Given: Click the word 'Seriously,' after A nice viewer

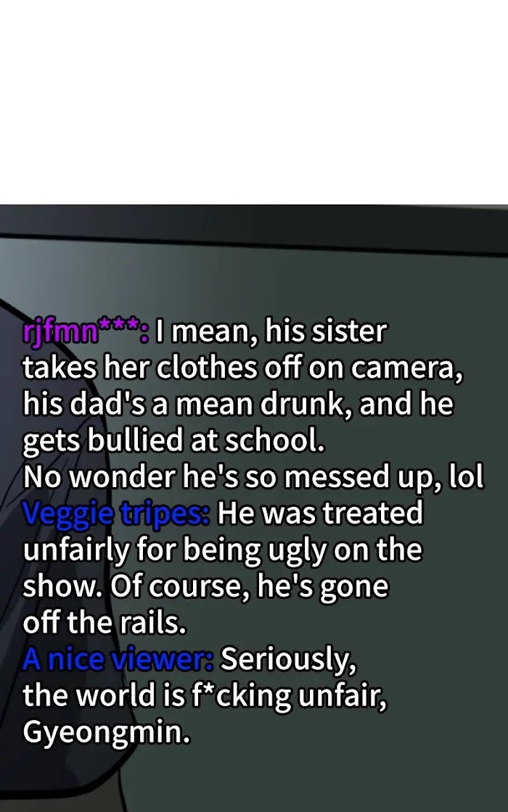Looking at the screenshot, I should click(x=288, y=659).
